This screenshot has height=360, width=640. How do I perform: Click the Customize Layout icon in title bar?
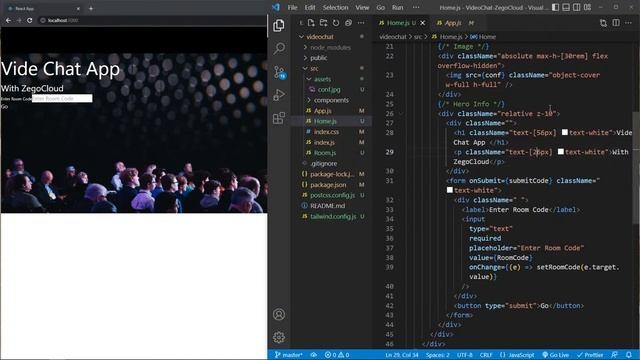(587, 7)
